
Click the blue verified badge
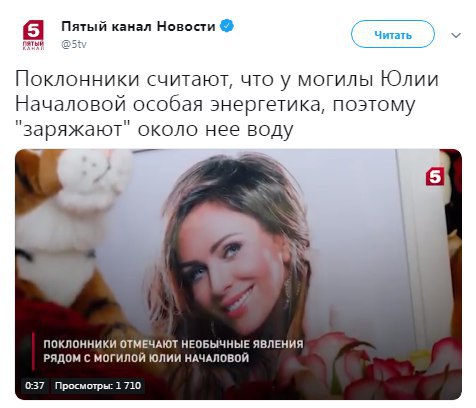(227, 26)
